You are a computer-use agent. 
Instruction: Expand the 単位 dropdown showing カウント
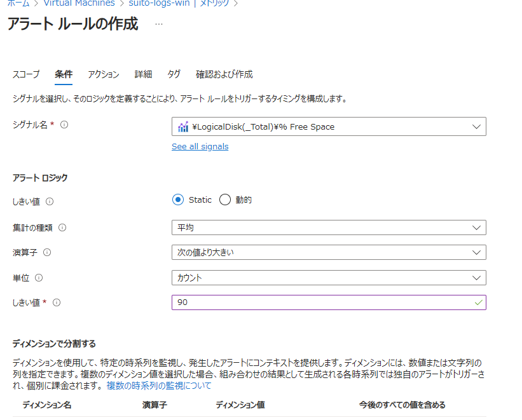tap(329, 278)
